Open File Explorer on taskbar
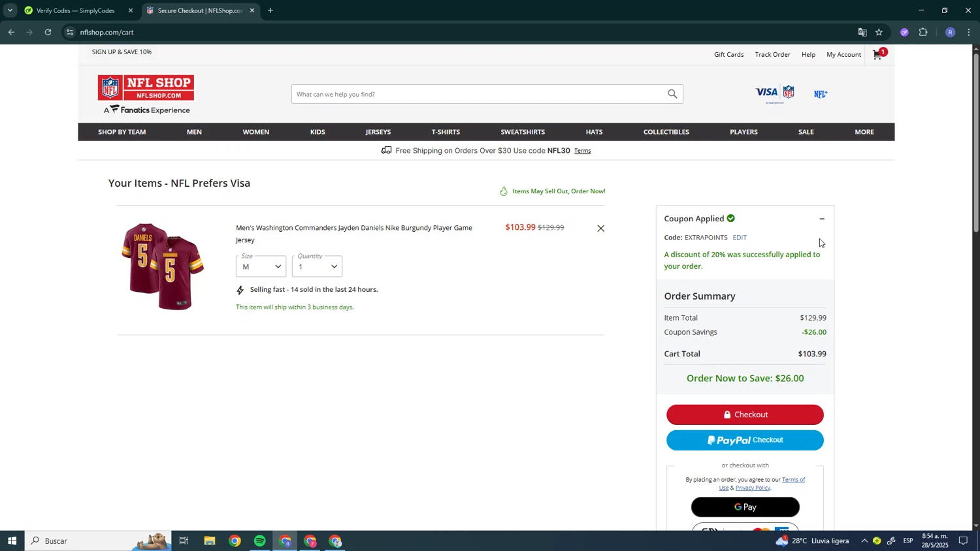The height and width of the screenshot is (551, 980). coord(209,541)
